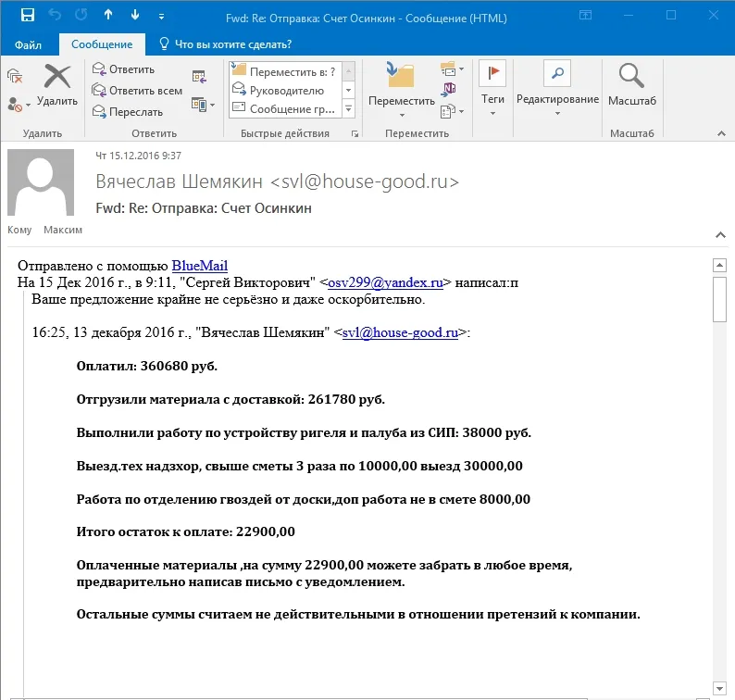Open the Теги flag dropdown
The width and height of the screenshot is (735, 700).
click(x=492, y=89)
